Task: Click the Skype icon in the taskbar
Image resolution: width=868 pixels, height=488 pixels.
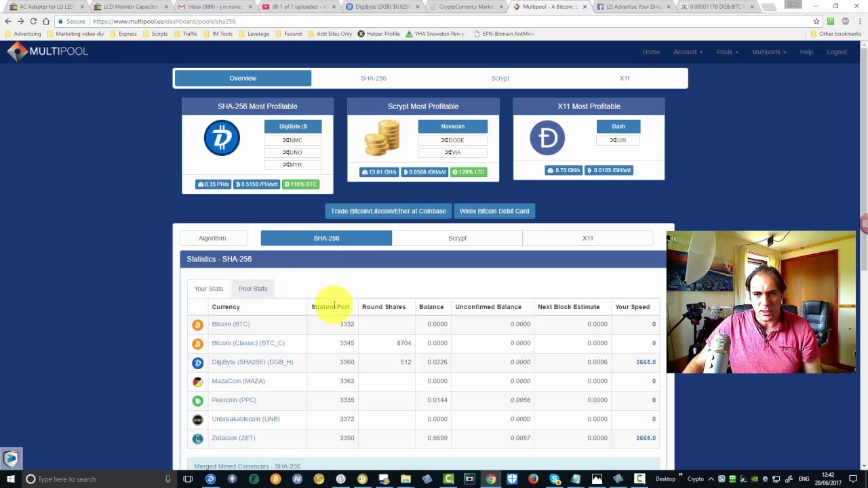Action: point(555,479)
